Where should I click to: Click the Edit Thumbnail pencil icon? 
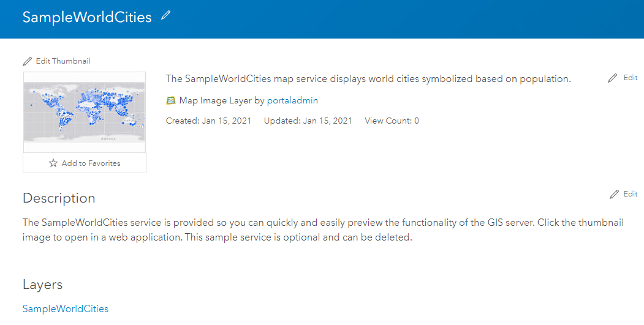pos(27,61)
